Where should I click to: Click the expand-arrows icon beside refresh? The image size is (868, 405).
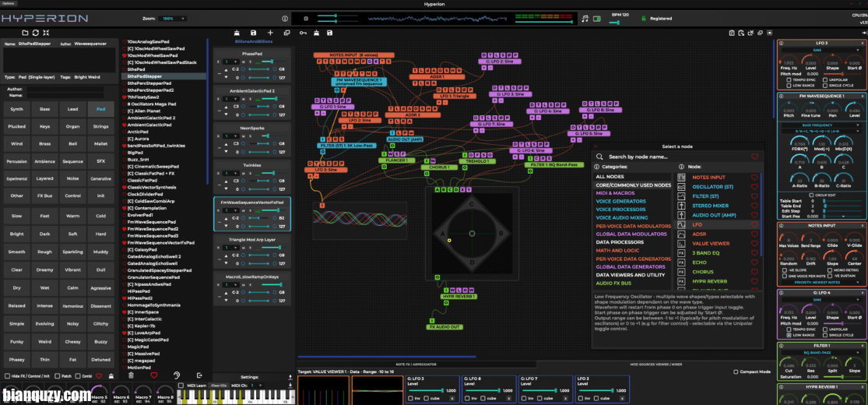(46, 33)
